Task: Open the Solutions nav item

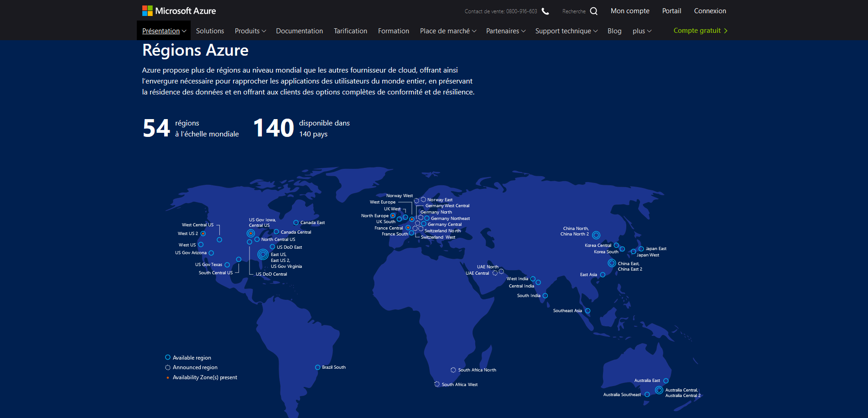Action: (210, 31)
